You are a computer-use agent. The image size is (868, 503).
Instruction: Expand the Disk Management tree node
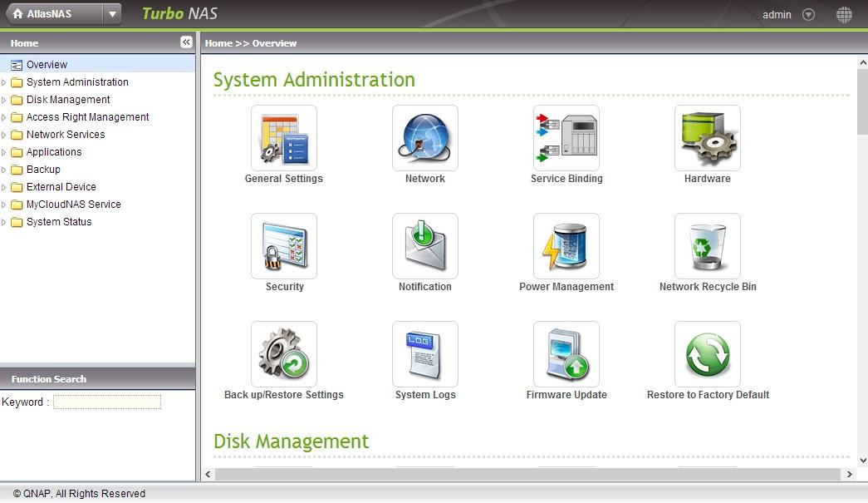4,100
